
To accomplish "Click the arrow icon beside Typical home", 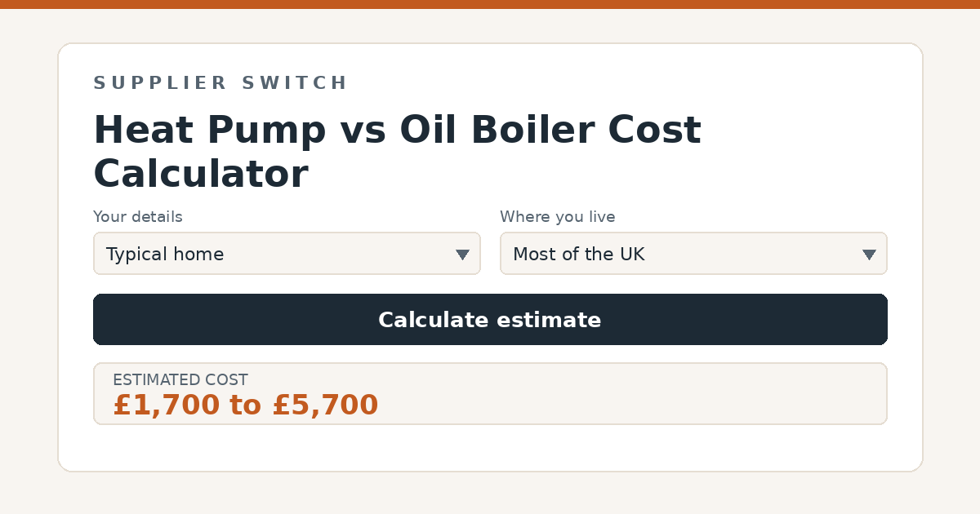I will click(462, 255).
